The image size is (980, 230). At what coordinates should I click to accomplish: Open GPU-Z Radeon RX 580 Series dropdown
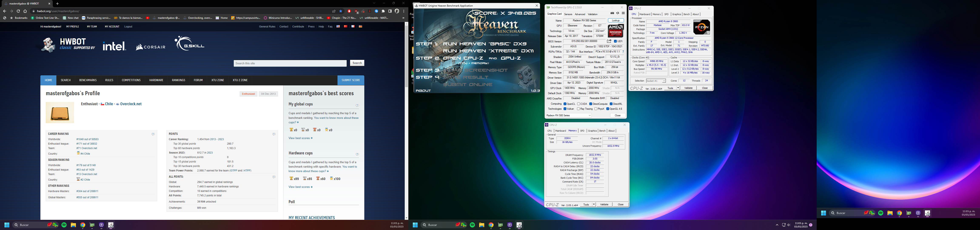(x=569, y=115)
